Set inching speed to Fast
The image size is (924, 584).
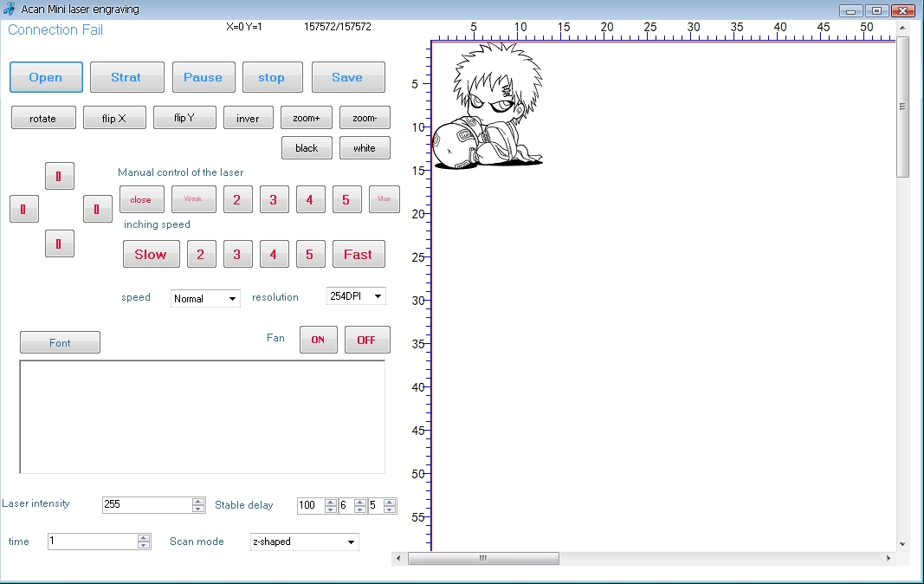click(359, 254)
